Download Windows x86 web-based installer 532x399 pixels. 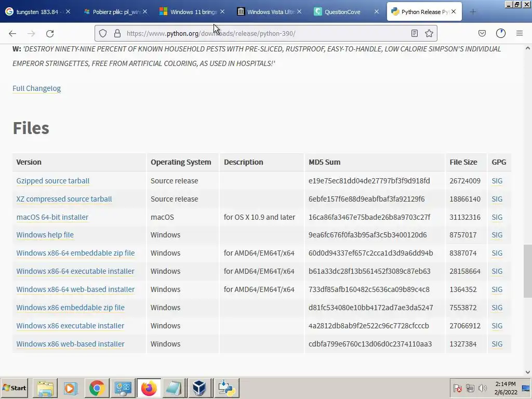coord(70,344)
